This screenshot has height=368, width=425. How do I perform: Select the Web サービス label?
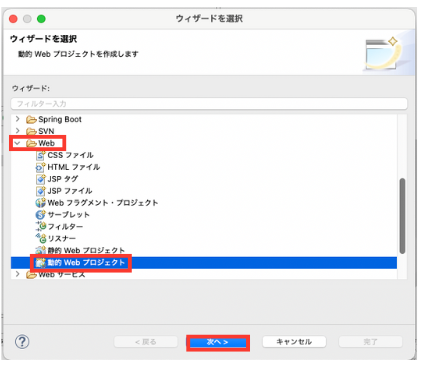click(x=62, y=275)
